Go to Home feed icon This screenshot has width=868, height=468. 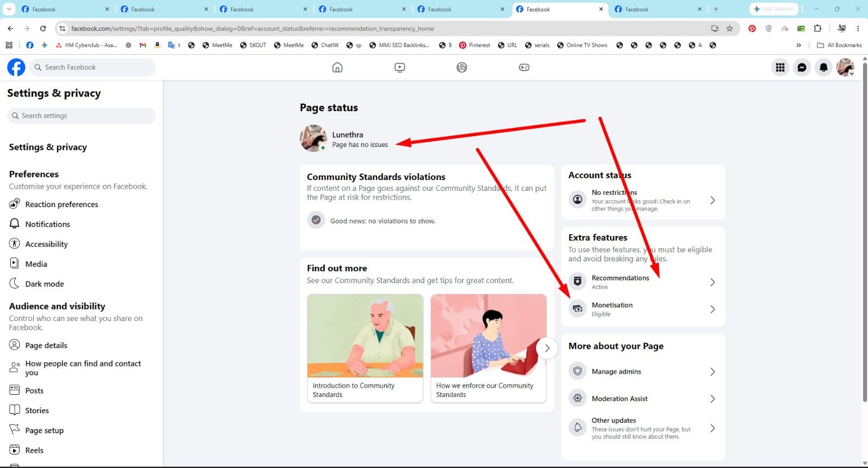337,67
